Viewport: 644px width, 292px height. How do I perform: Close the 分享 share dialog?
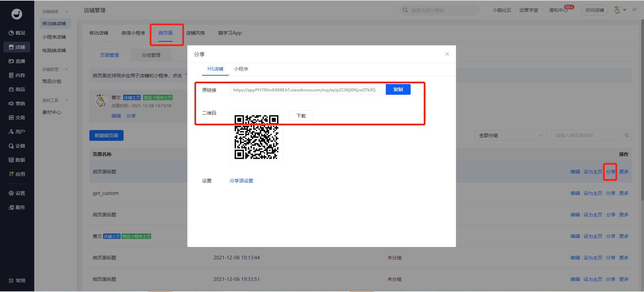447,54
